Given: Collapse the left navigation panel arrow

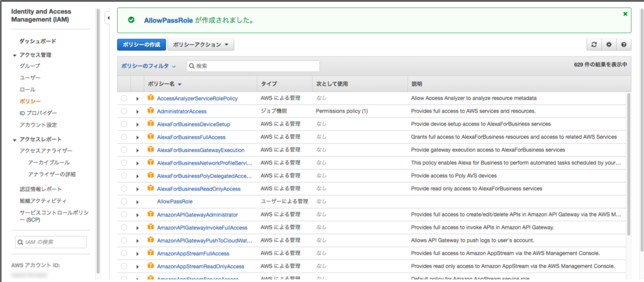Looking at the screenshot, I should [x=108, y=19].
